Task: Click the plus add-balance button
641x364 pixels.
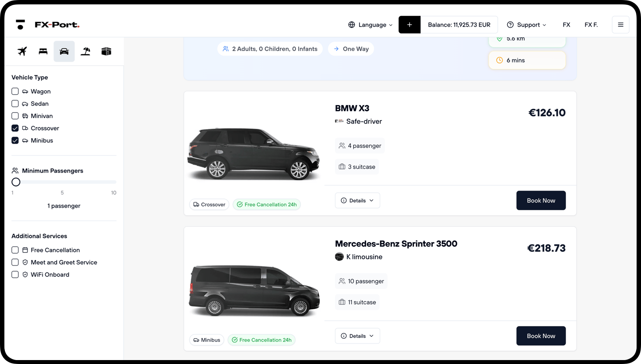Action: click(410, 25)
